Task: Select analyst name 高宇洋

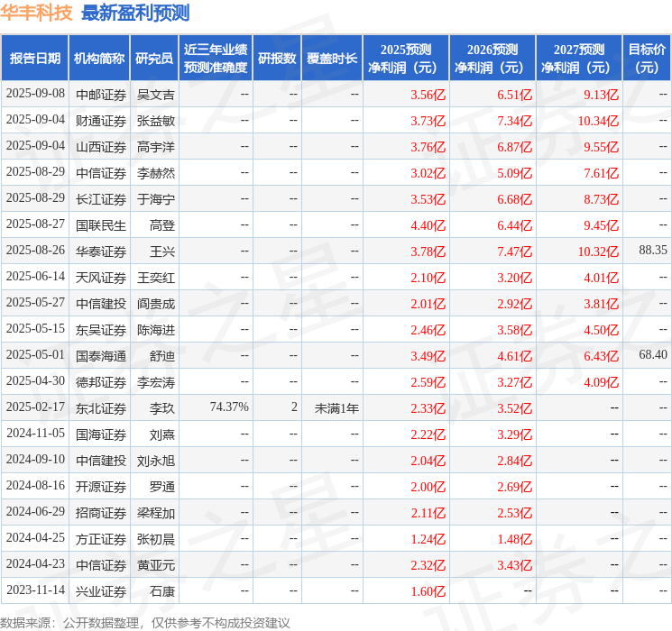Action: (x=155, y=147)
